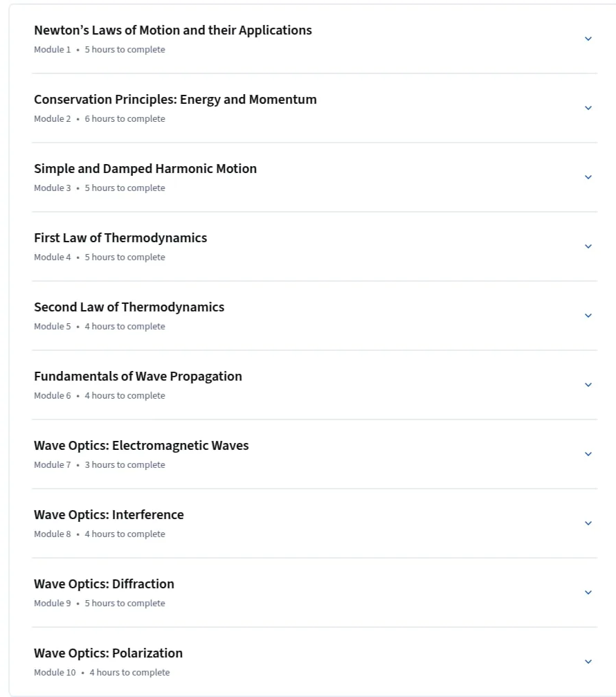Expand Fundamentals of Wave Propagation chevron

(588, 385)
